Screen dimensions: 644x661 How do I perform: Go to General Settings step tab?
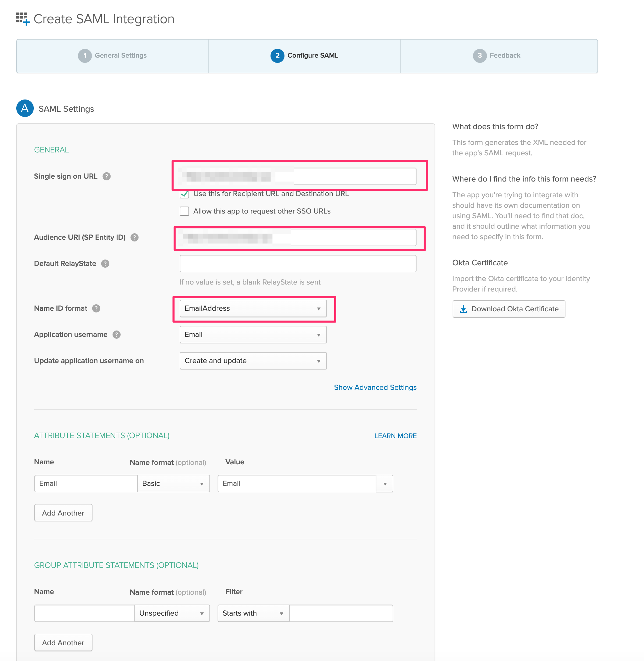point(112,56)
